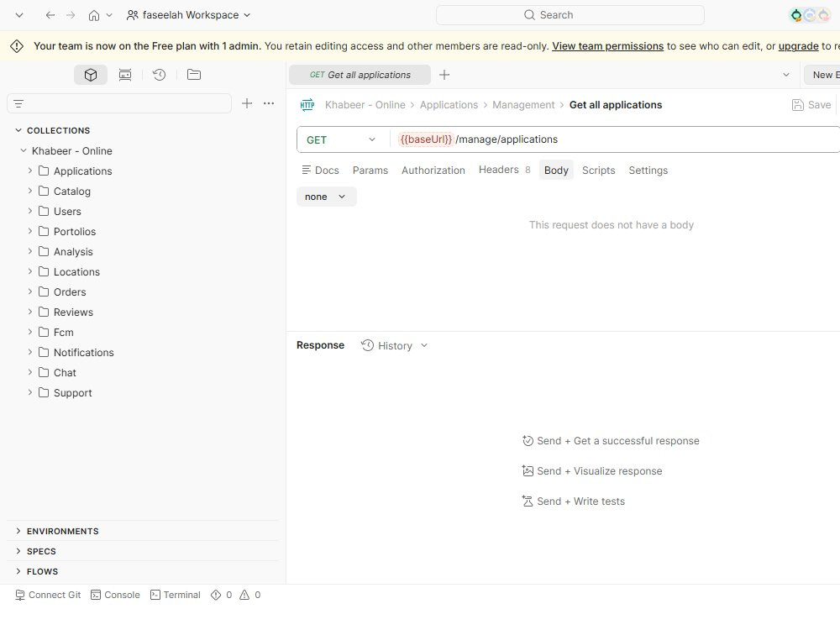This screenshot has width=840, height=630.
Task: Open the Terminal in status bar
Action: pyautogui.click(x=176, y=595)
